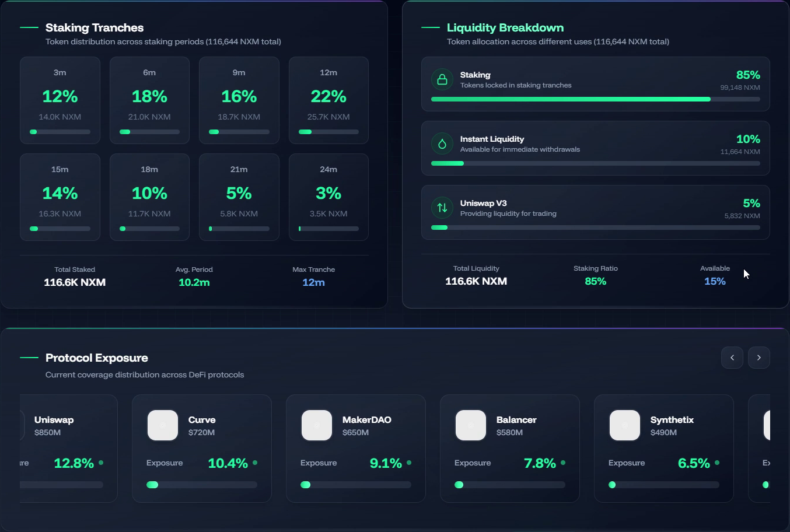Click the Staking Tranches heading
Image resolution: width=790 pixels, height=532 pixels.
pos(95,27)
